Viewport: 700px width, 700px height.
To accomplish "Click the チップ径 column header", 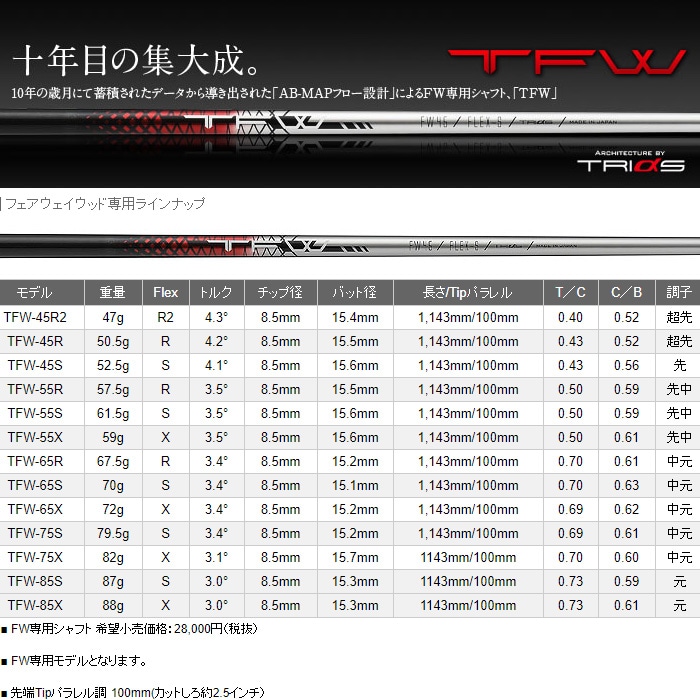I will pyautogui.click(x=280, y=293).
